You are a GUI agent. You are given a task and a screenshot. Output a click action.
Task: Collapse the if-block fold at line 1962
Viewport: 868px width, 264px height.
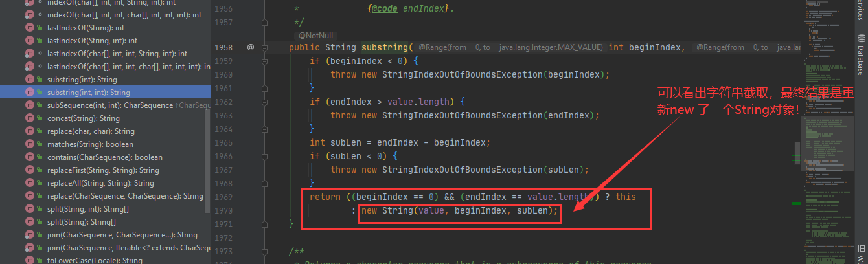[264, 102]
